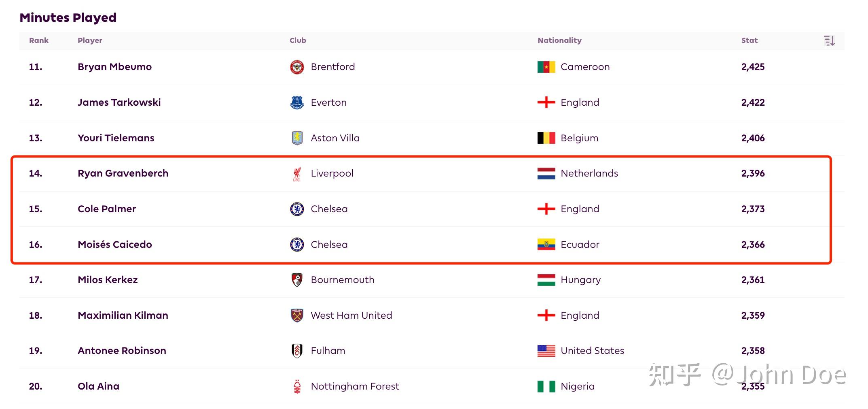
Task: Click the Nationality column header
Action: pos(559,40)
